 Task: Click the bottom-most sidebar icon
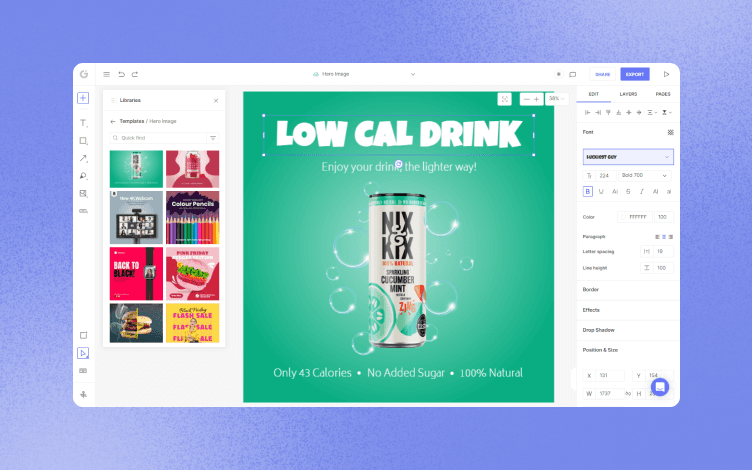coord(83,394)
